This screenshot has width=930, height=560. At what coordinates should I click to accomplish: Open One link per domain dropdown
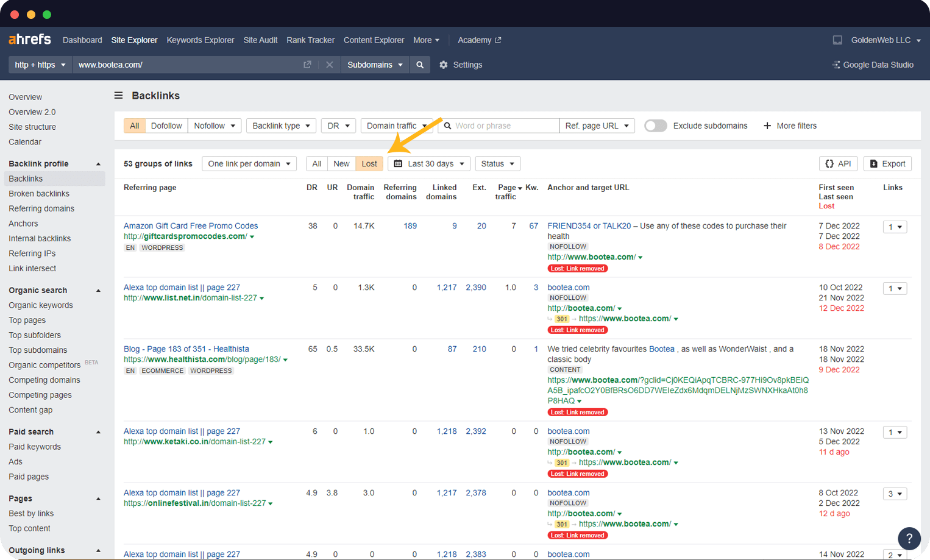coord(249,164)
